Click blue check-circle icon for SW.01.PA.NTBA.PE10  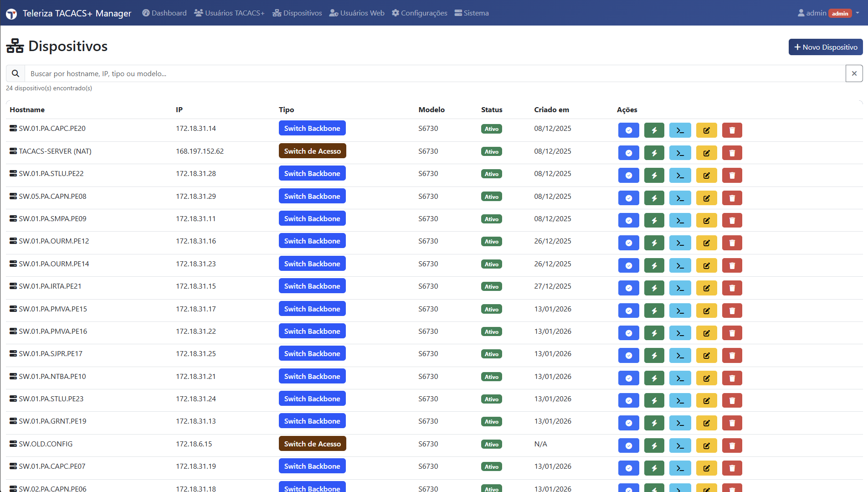click(628, 378)
